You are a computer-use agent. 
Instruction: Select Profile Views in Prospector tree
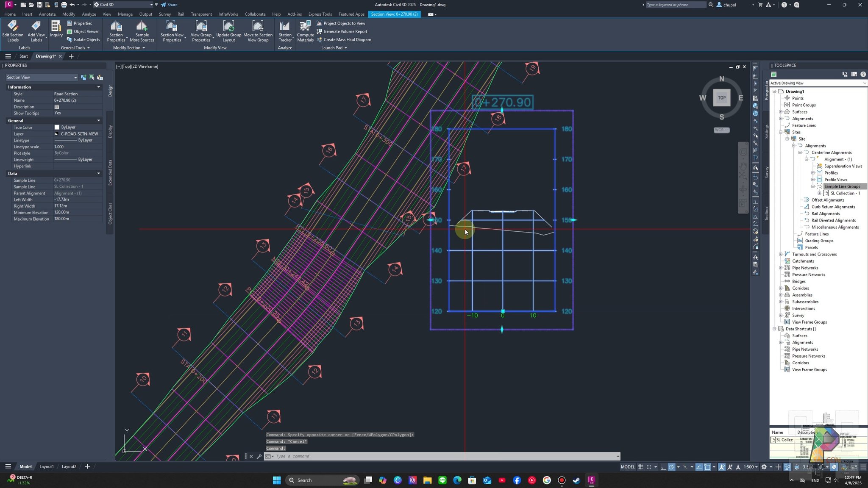(835, 180)
